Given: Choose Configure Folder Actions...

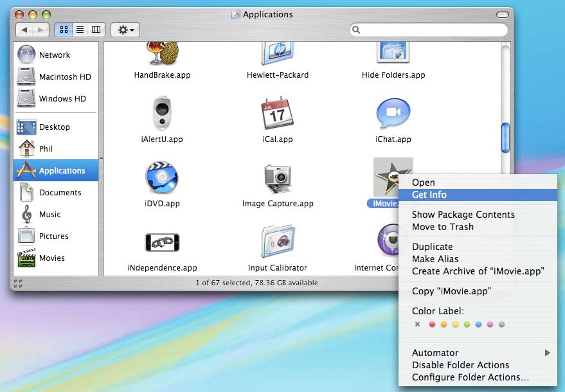Looking at the screenshot, I should tap(478, 377).
